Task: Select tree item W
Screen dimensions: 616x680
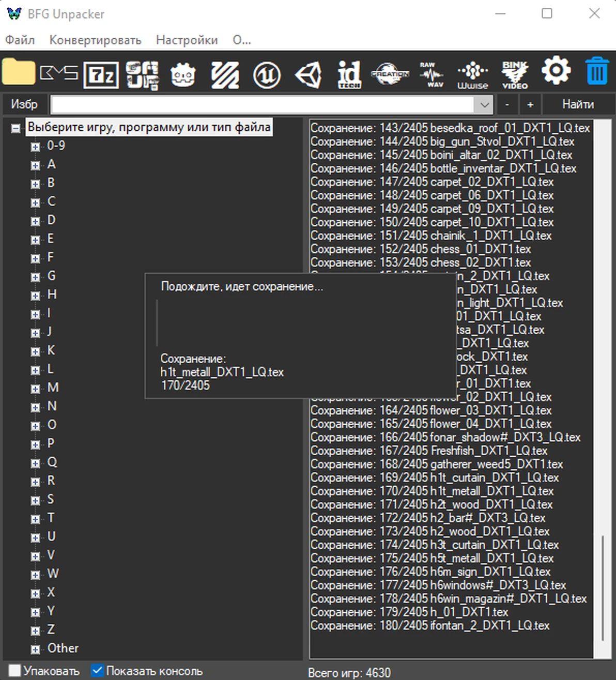Action: pos(53,574)
